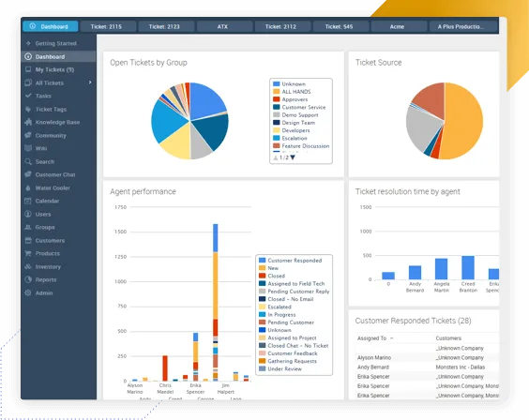This screenshot has width=529, height=420.
Task: Click the Angela Martin resolution bar
Action: point(441,269)
